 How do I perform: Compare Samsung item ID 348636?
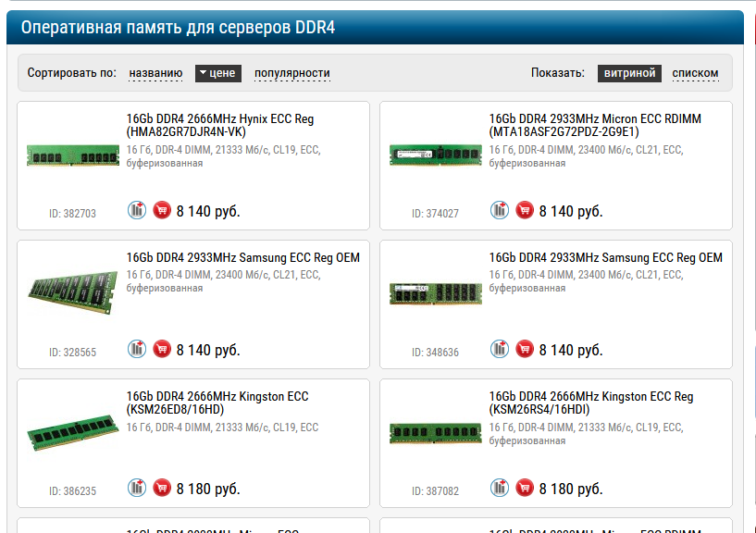point(500,349)
